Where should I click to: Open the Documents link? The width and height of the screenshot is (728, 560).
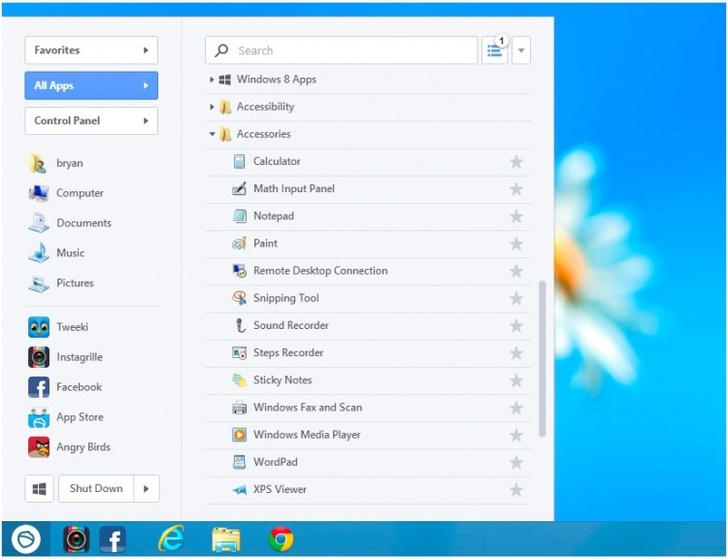point(83,223)
